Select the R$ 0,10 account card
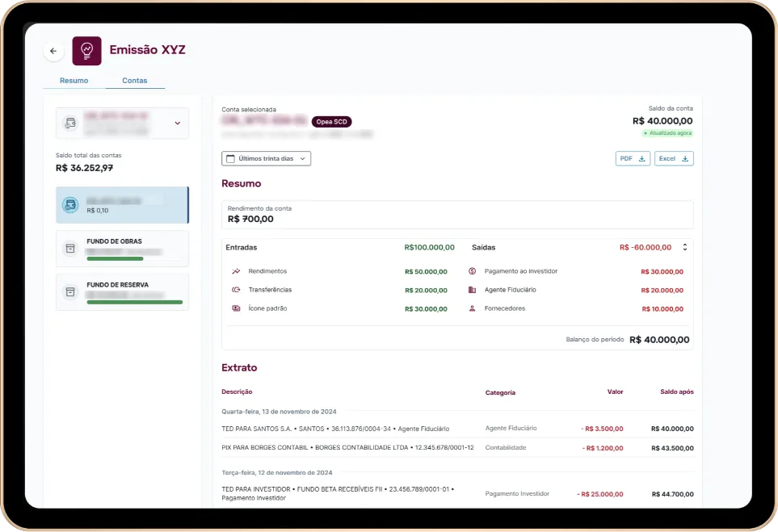Viewport: 778px width, 532px height. click(123, 205)
